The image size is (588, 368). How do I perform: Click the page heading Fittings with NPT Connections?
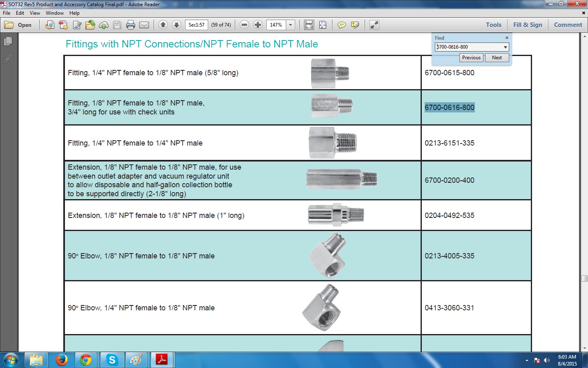tap(192, 44)
